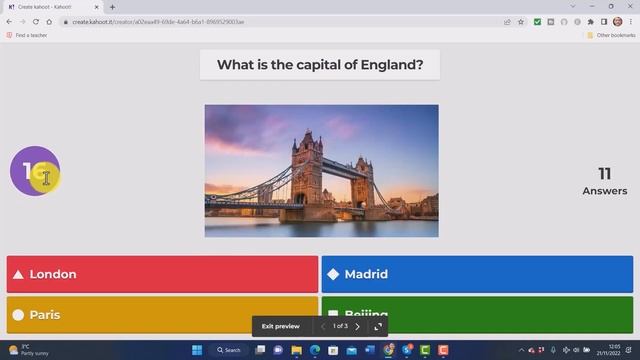Viewport: 640px width, 360px height.
Task: Open the Extensions puzzle menu
Action: point(591,22)
